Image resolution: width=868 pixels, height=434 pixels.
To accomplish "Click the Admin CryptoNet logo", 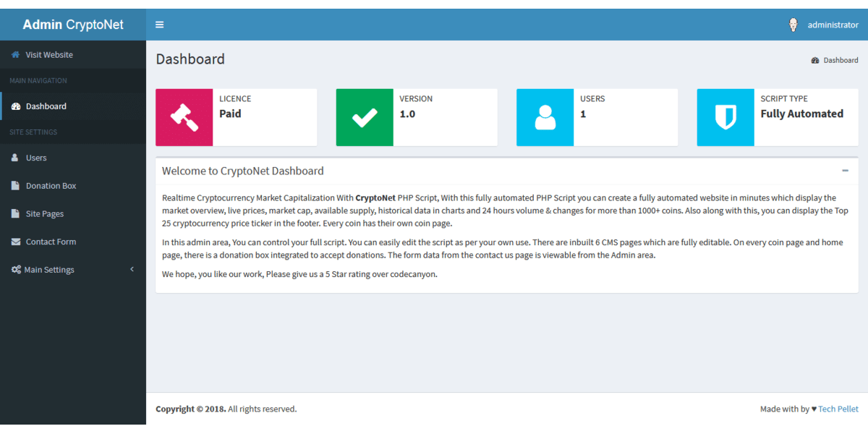I will tap(73, 25).
